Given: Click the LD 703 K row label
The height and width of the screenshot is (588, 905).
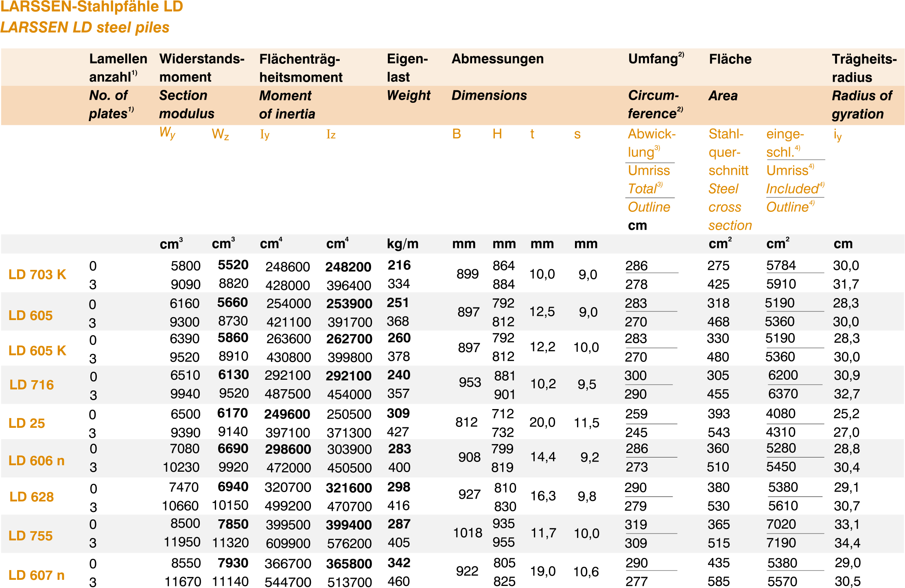Looking at the screenshot, I should coord(37,274).
